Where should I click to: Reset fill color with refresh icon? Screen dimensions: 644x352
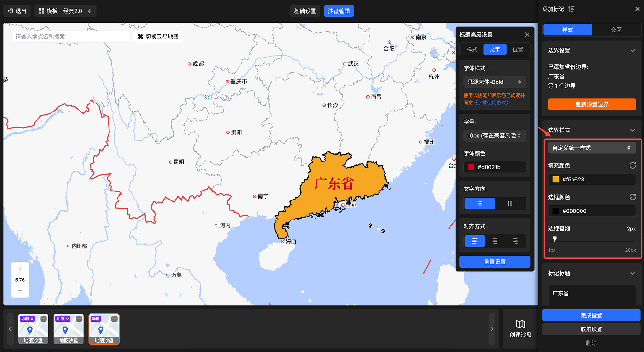tap(632, 165)
